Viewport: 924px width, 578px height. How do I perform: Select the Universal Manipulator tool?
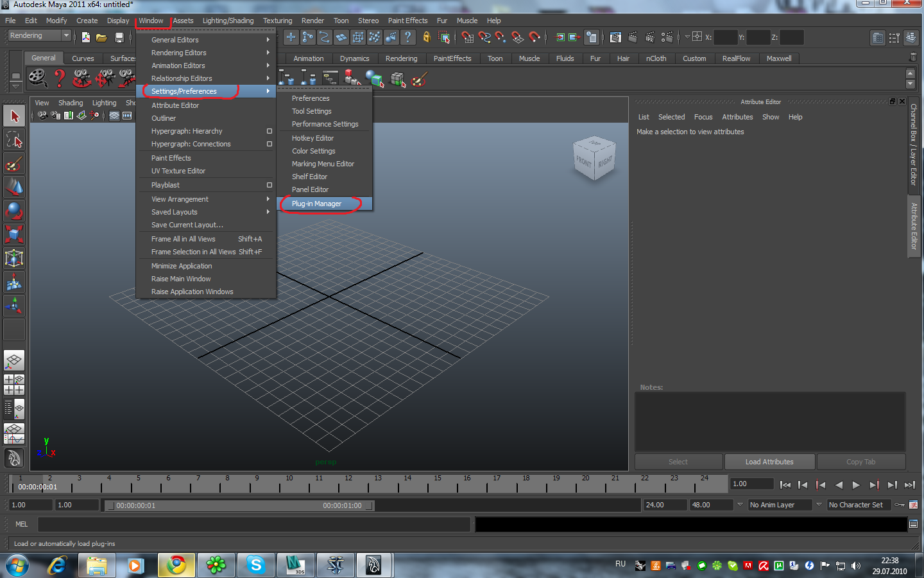pos(14,258)
